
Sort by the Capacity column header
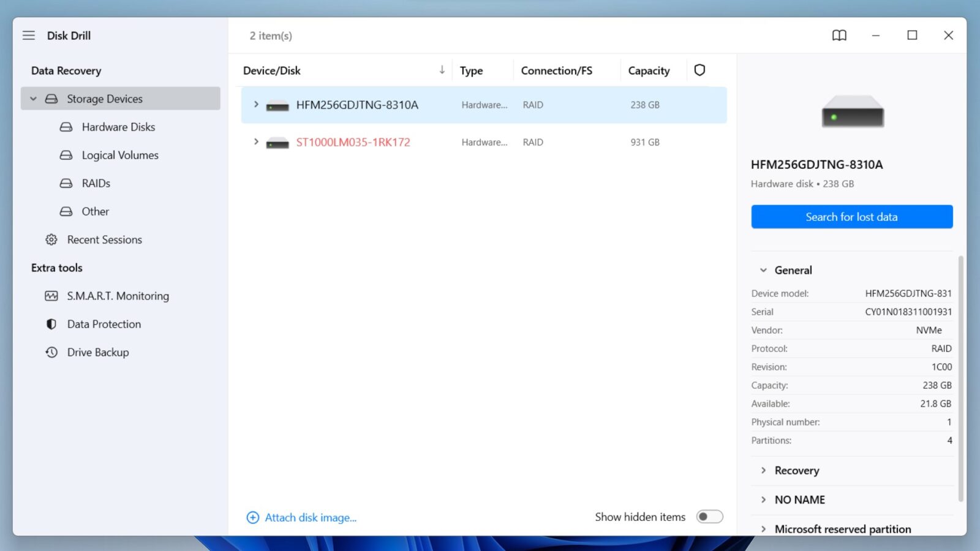[649, 70]
